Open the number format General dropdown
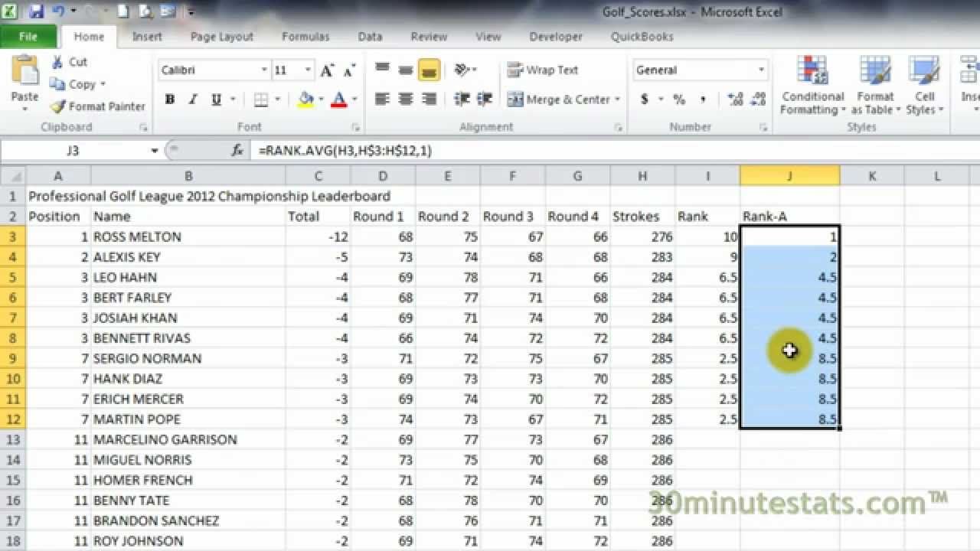Viewport: 980px width, 551px height. pos(761,70)
